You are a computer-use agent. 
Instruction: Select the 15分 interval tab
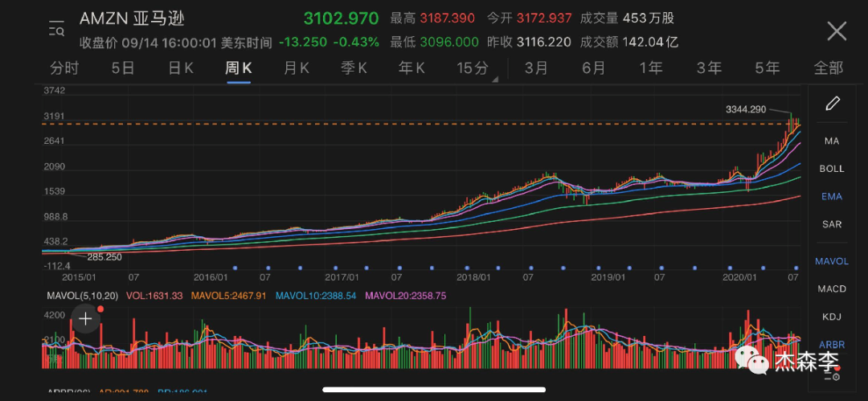(x=473, y=68)
